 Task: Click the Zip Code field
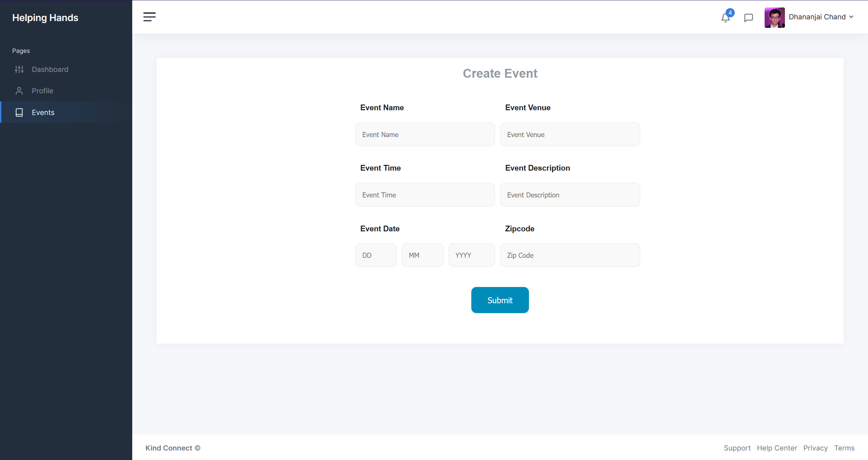point(570,255)
